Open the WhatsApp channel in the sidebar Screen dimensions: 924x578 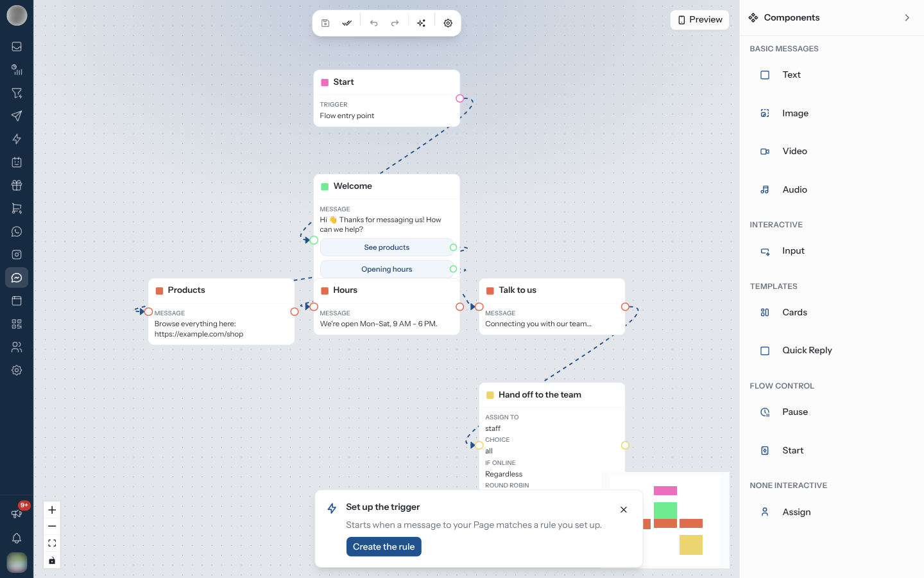(x=17, y=232)
